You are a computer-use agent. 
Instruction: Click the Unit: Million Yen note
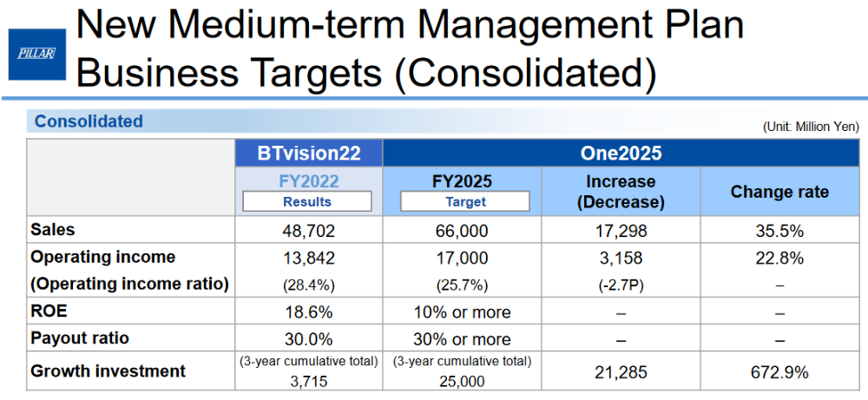[811, 127]
